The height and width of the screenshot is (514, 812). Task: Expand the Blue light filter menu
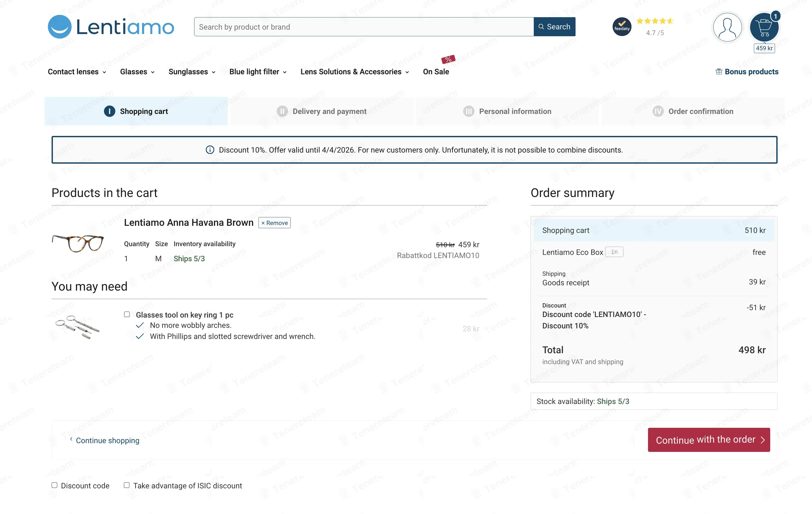coord(258,72)
